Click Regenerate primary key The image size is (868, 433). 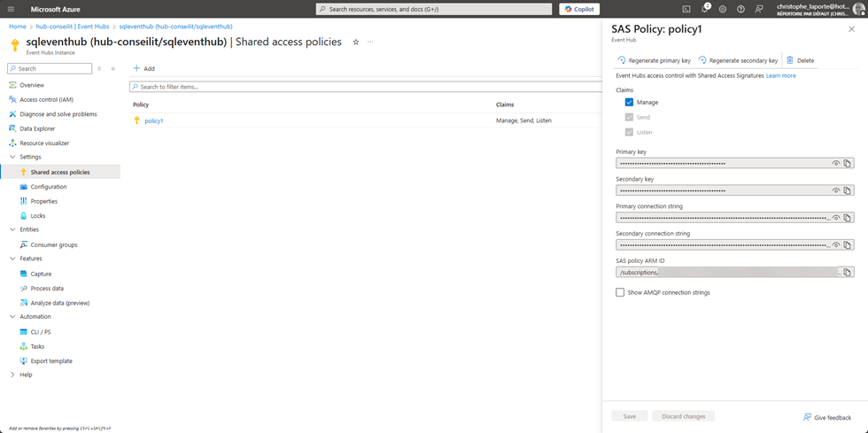[654, 60]
